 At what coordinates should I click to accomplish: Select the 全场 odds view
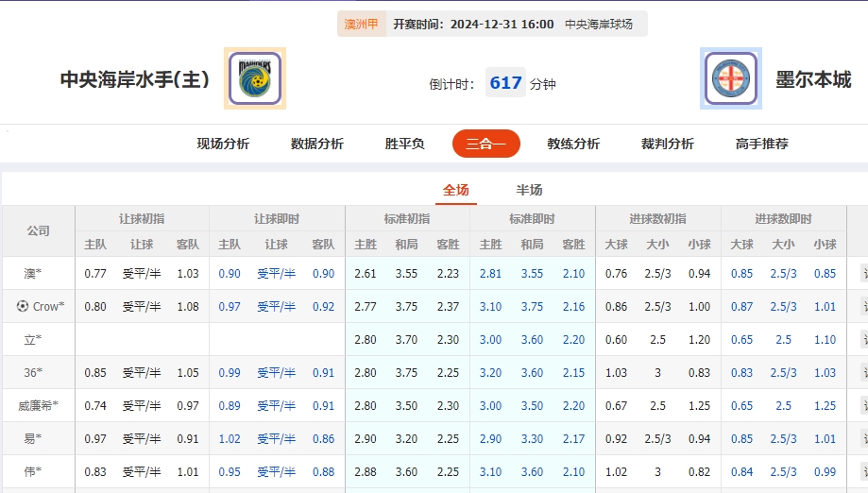click(456, 190)
